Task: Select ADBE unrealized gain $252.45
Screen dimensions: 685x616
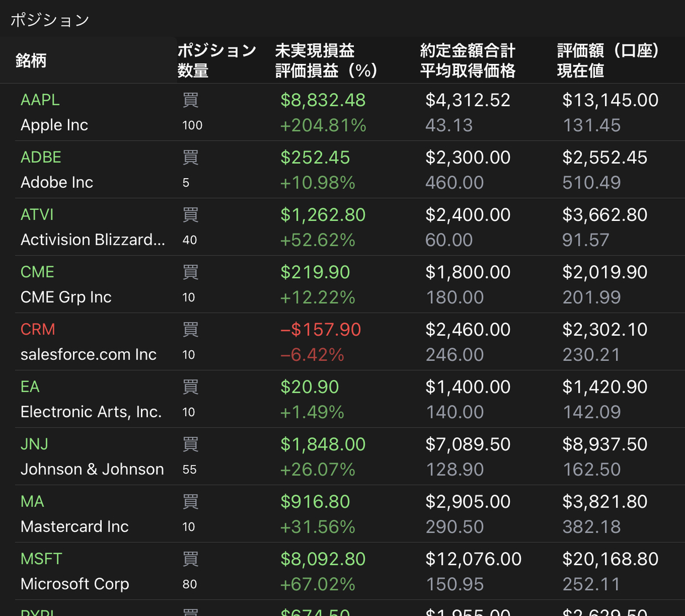Action: click(x=315, y=158)
